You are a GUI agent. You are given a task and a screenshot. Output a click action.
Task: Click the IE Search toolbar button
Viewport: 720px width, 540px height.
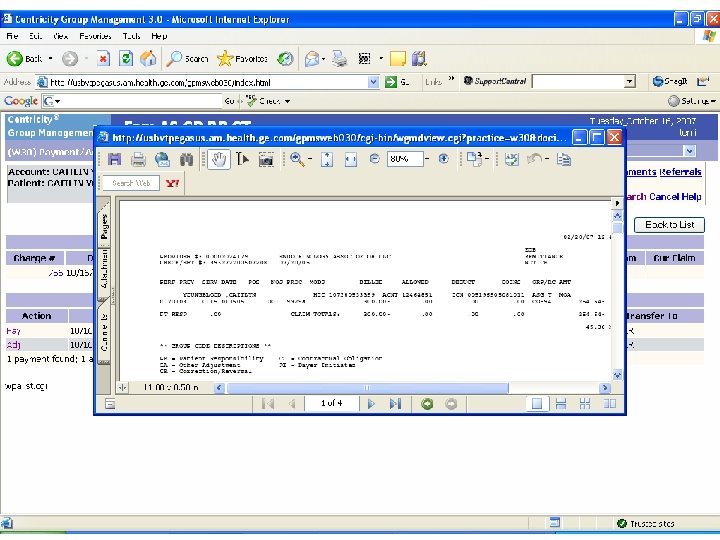coord(187,58)
